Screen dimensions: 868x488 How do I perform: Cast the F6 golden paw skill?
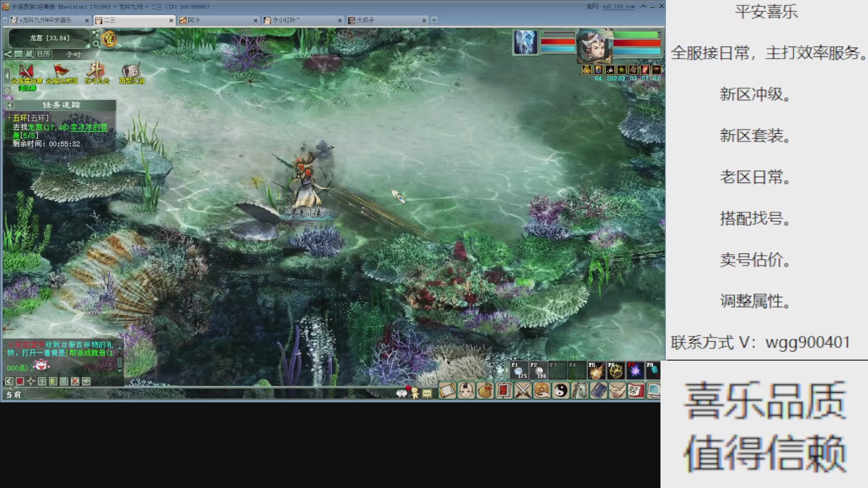coord(616,370)
